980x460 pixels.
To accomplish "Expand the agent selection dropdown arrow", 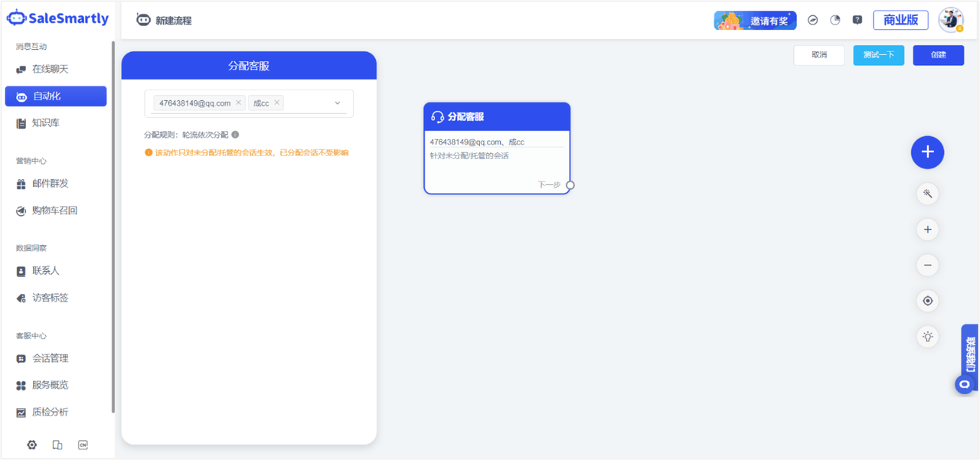I will pos(337,103).
